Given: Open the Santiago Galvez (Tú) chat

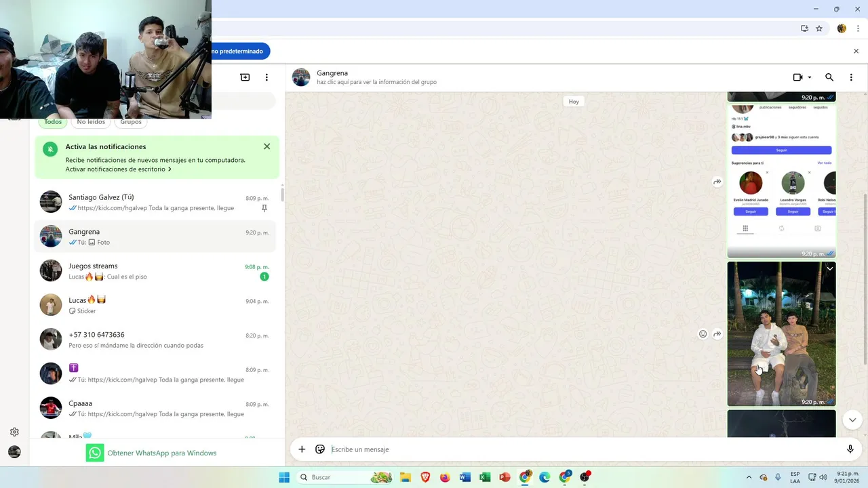Looking at the screenshot, I should coord(155,202).
